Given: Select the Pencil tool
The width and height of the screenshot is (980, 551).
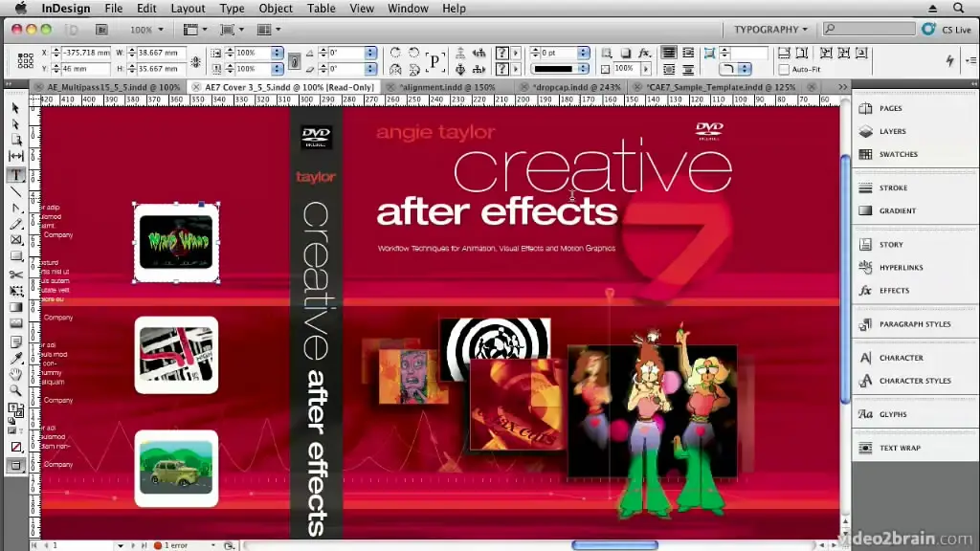Looking at the screenshot, I should click(15, 224).
